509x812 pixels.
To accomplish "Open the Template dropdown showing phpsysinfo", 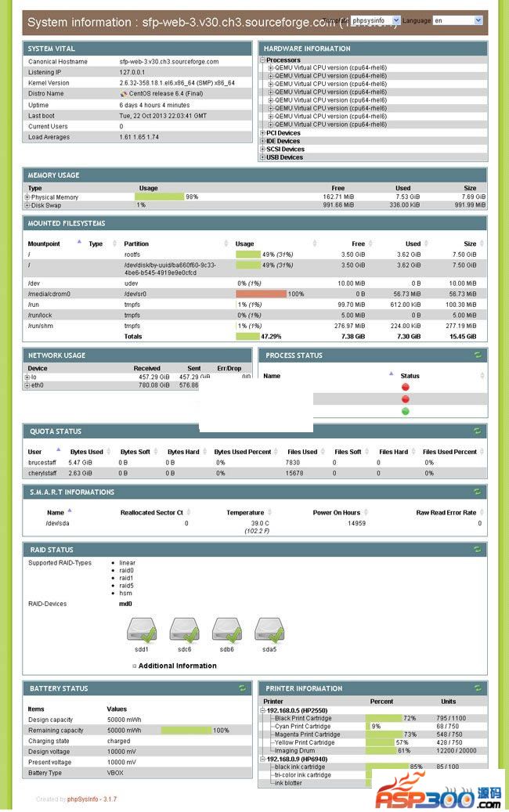I will point(375,20).
